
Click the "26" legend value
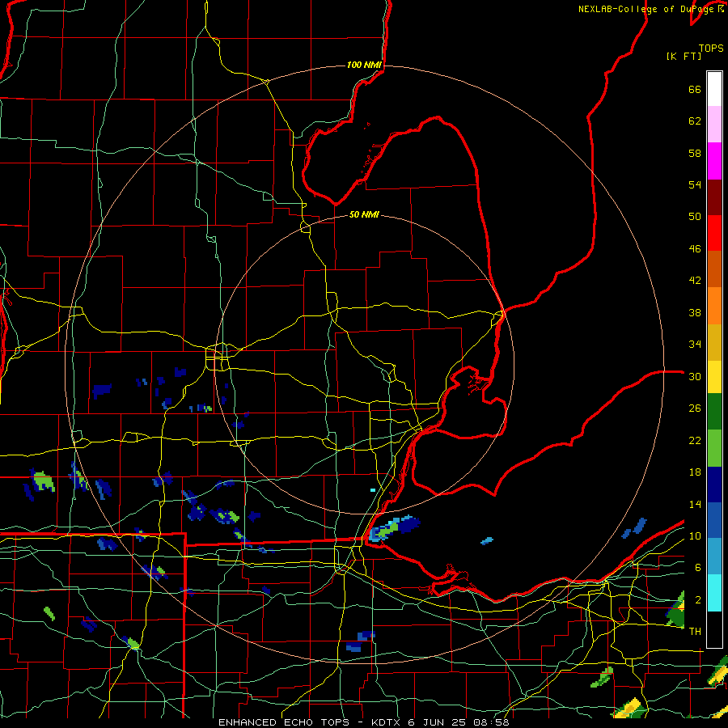click(695, 408)
